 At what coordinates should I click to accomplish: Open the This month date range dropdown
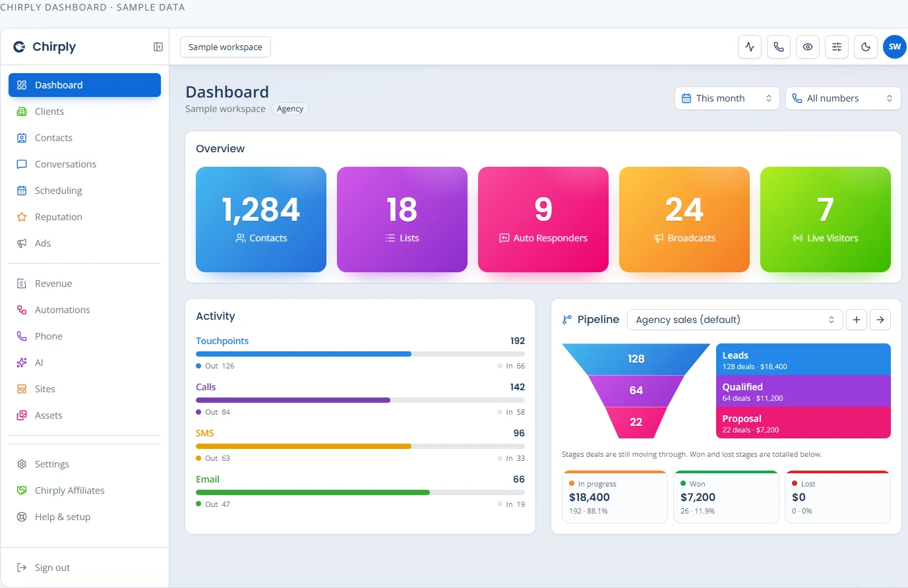(x=727, y=98)
